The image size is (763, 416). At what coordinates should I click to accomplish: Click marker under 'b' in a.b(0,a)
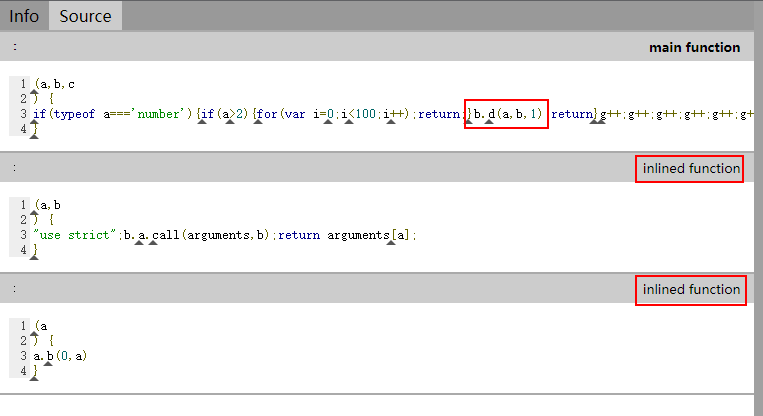pos(48,363)
